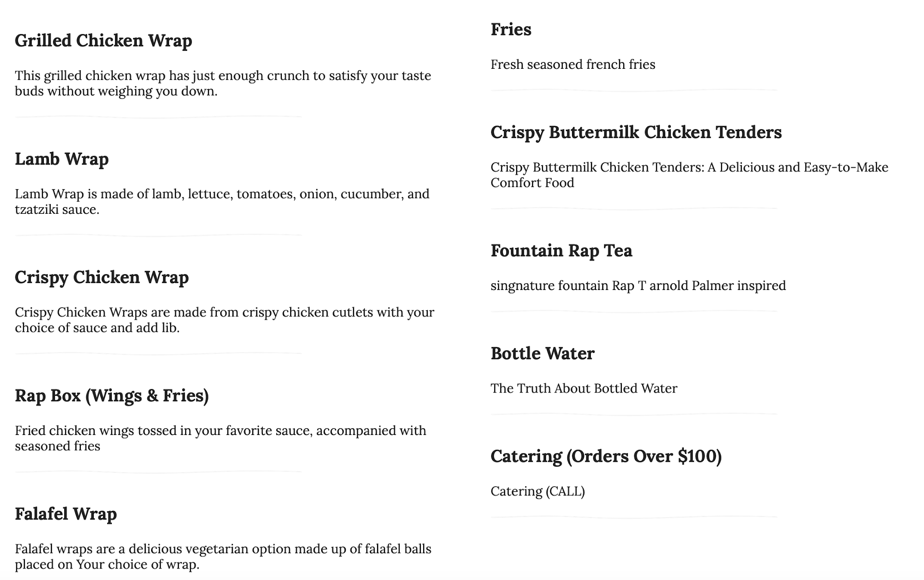Select the falafel balls vegetarian description
The width and height of the screenshot is (924, 580).
point(223,556)
